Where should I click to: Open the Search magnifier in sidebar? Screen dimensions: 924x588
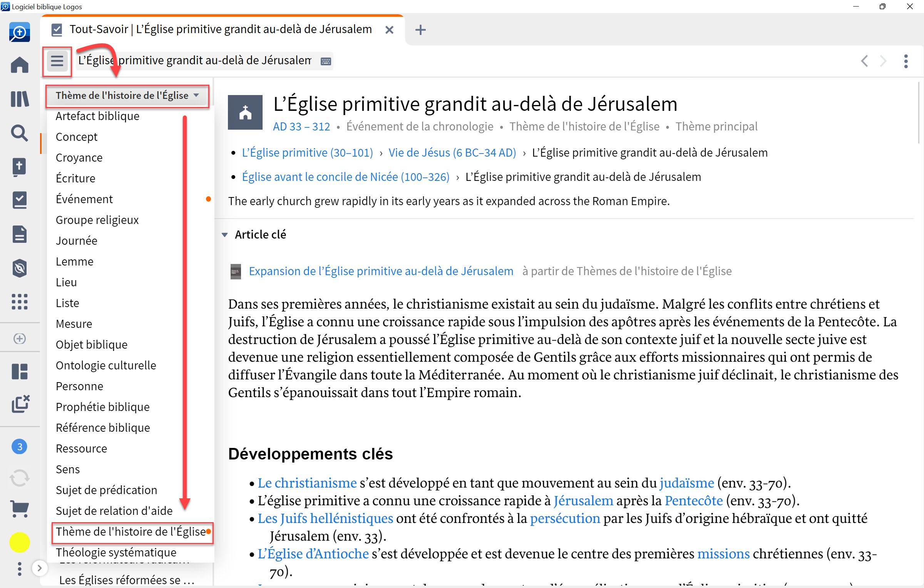tap(19, 133)
